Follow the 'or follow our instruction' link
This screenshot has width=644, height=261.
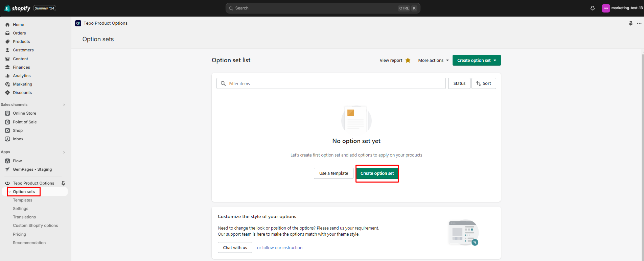(x=279, y=248)
